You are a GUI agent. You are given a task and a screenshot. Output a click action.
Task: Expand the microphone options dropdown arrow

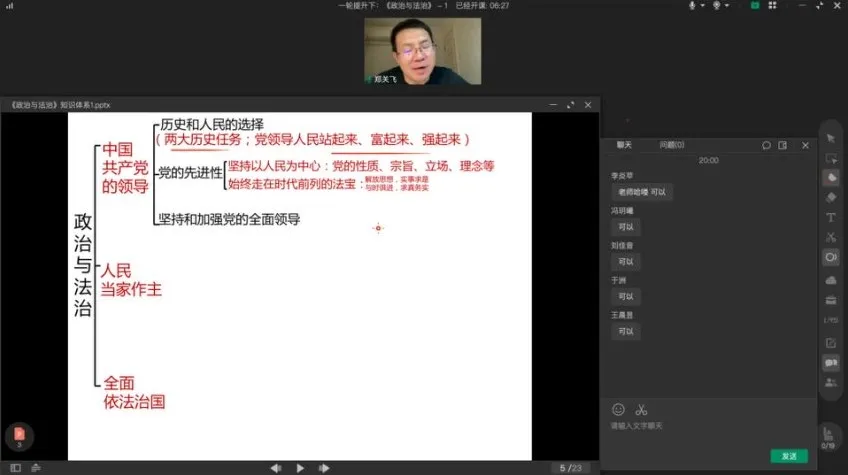[704, 6]
